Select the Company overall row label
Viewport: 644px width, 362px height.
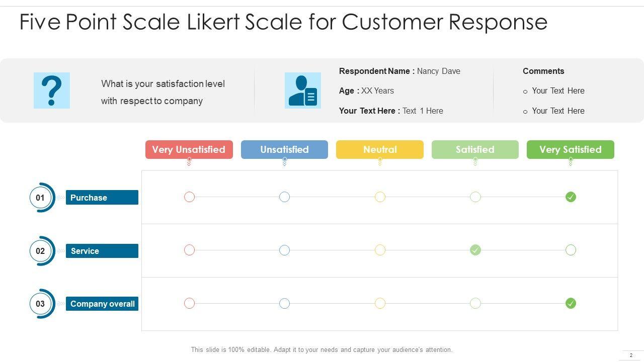102,304
